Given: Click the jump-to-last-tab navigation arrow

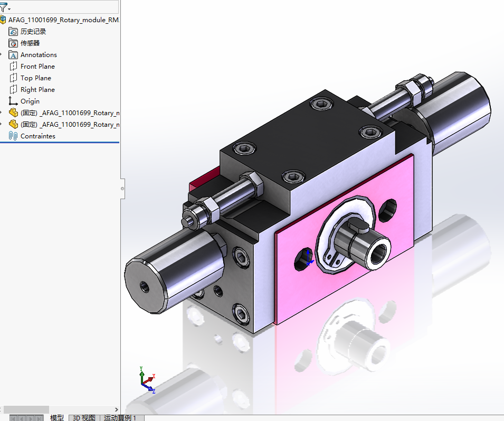Looking at the screenshot, I should pos(39,418).
